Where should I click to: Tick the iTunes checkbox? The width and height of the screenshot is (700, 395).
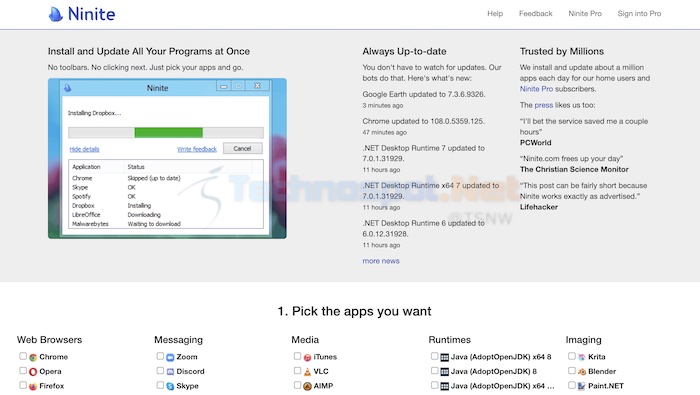(x=297, y=356)
